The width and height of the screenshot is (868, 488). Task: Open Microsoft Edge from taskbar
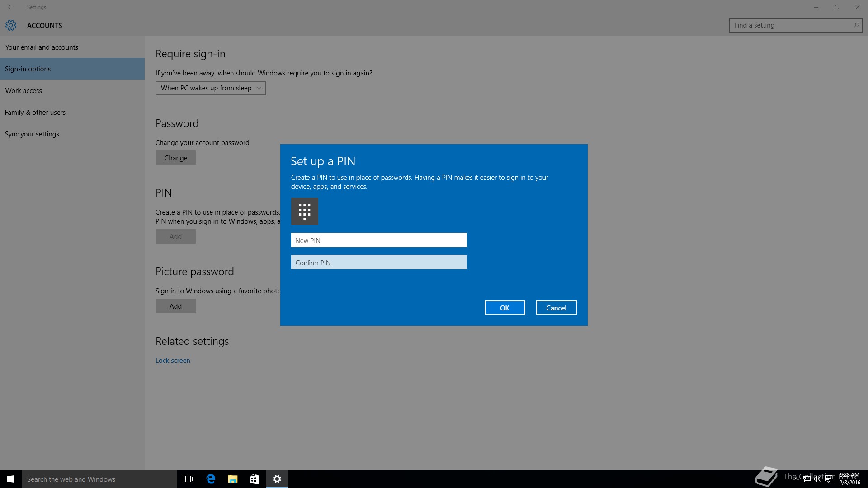211,479
